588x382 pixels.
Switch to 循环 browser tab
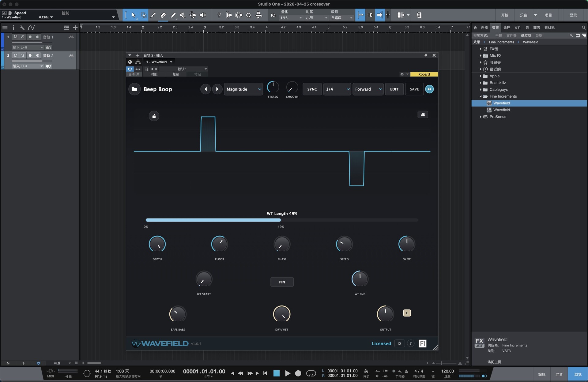pyautogui.click(x=507, y=28)
